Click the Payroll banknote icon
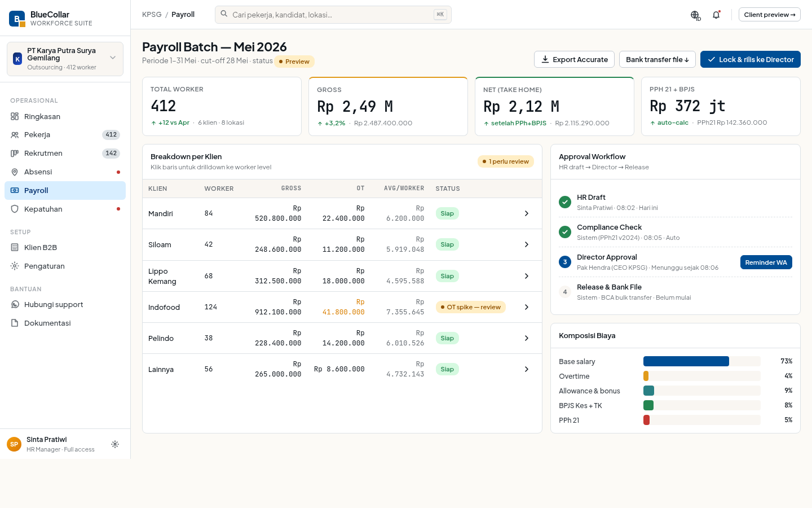 15,191
